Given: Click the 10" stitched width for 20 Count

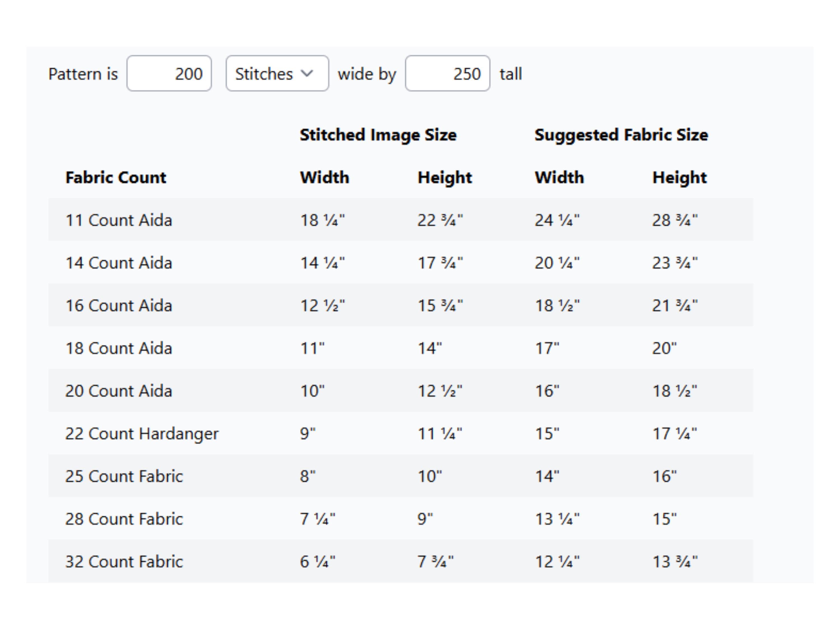Looking at the screenshot, I should pos(312,391).
